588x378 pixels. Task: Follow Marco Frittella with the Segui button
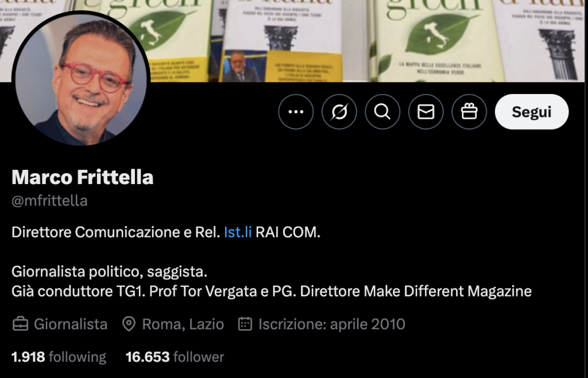(531, 112)
